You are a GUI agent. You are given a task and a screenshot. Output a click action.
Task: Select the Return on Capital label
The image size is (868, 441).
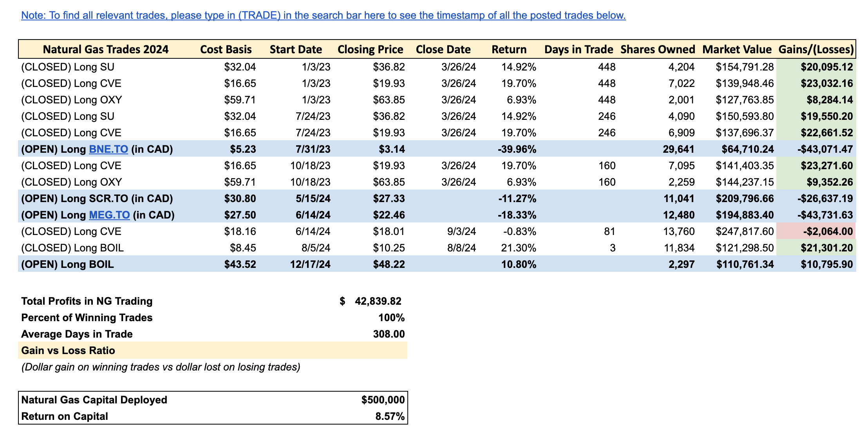[x=64, y=416]
